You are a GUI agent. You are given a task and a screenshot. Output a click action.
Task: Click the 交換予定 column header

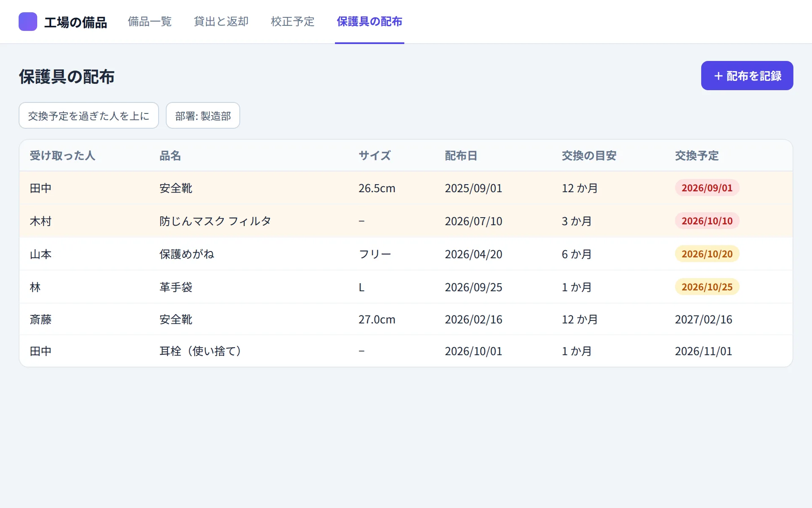coord(697,156)
